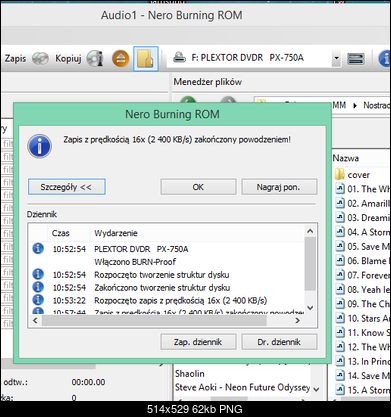
Task: Select file 13. In Princ in file list
Action: point(363,361)
